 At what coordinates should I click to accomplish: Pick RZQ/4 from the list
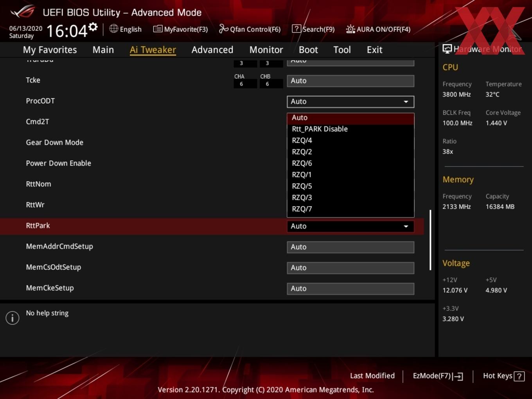[x=350, y=140]
